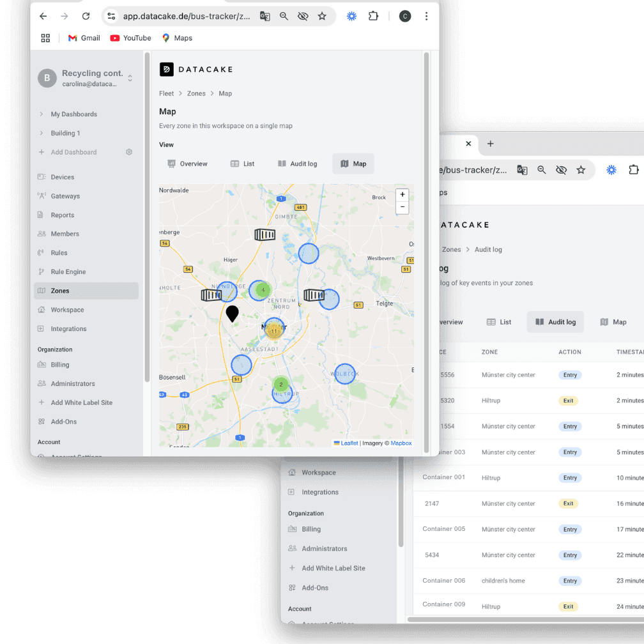Open Gateways in sidebar

coord(65,196)
